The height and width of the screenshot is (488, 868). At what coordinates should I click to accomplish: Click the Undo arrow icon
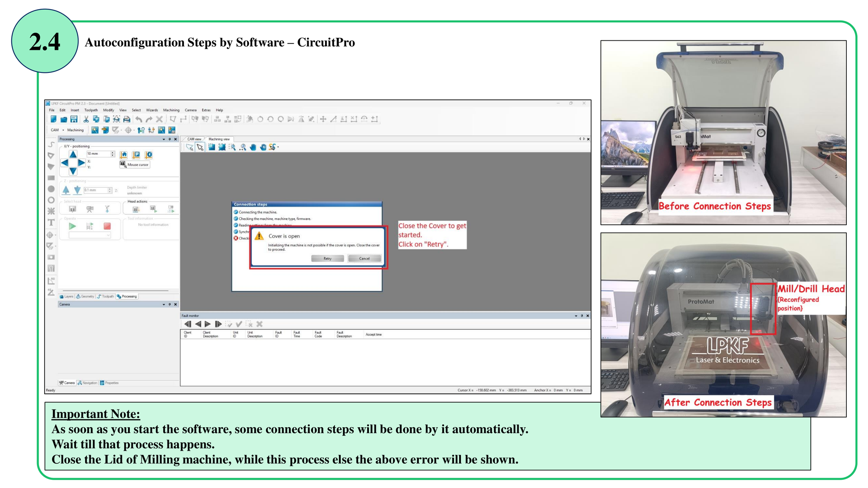click(138, 119)
